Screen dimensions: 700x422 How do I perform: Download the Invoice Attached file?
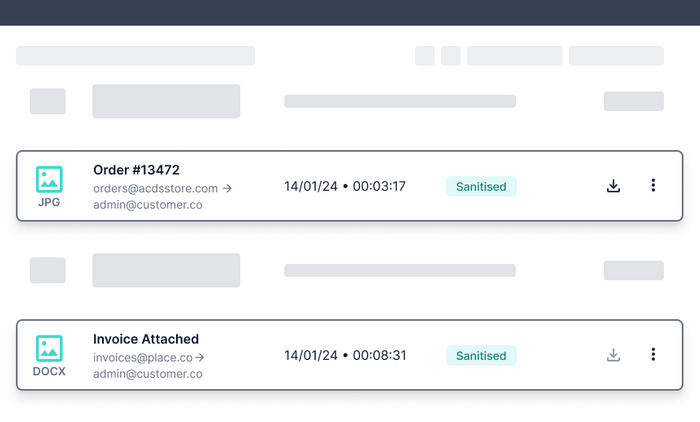(x=614, y=355)
